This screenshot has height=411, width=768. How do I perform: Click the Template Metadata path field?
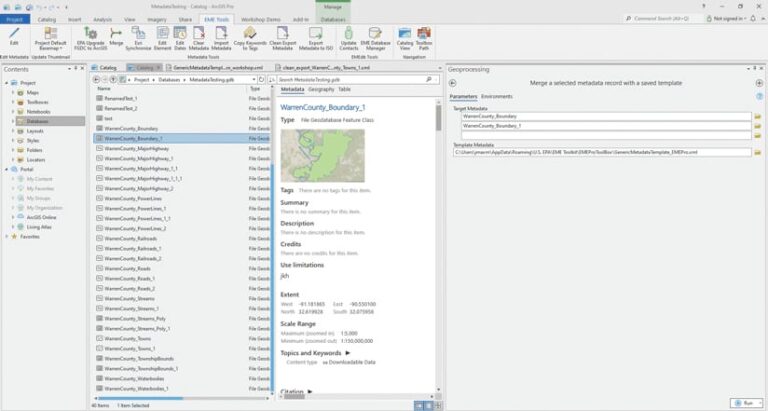[x=602, y=152]
